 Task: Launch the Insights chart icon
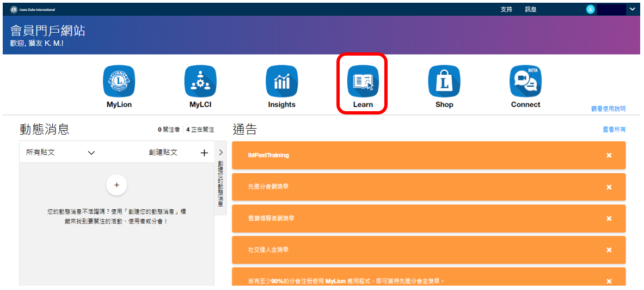[281, 81]
